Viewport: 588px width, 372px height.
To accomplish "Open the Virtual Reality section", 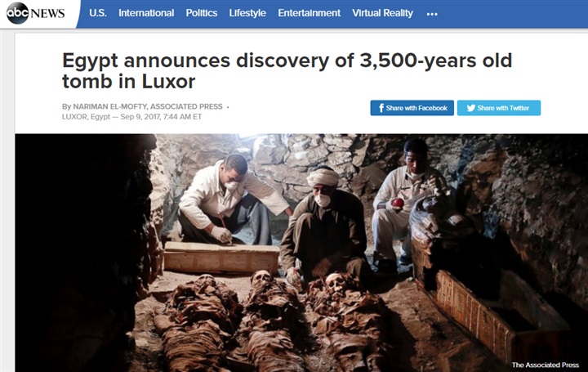I will (x=382, y=13).
